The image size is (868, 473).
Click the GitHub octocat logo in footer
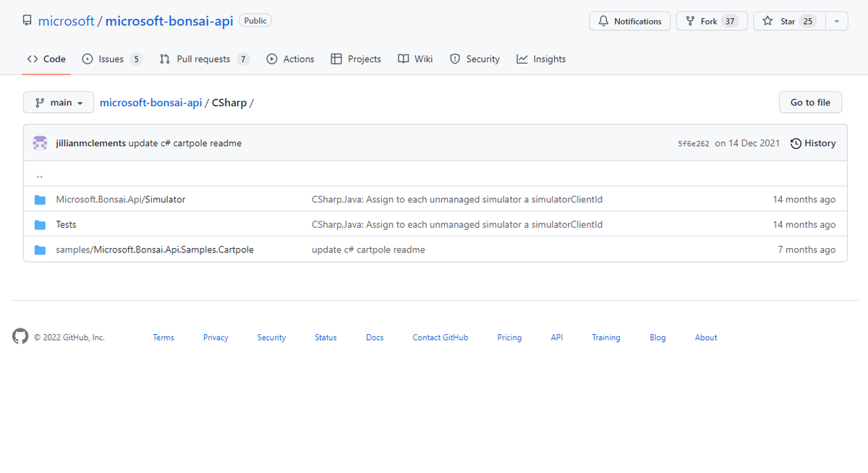[x=20, y=336]
